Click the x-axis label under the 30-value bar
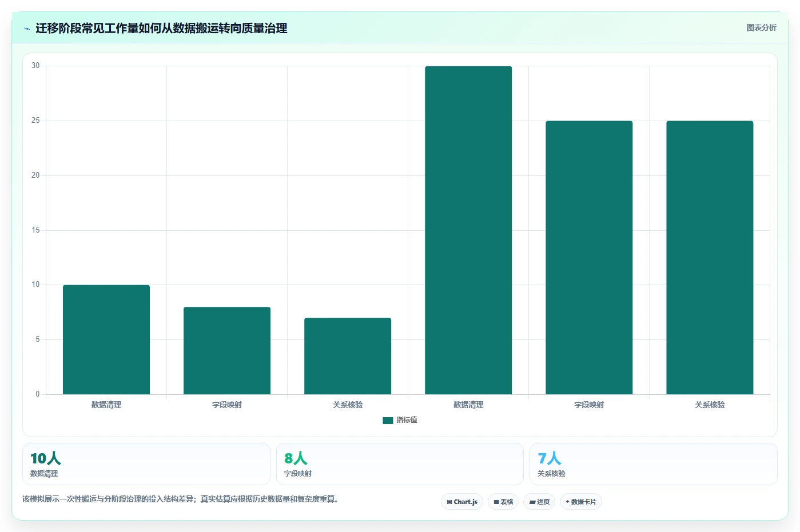The width and height of the screenshot is (800, 532). 468,405
